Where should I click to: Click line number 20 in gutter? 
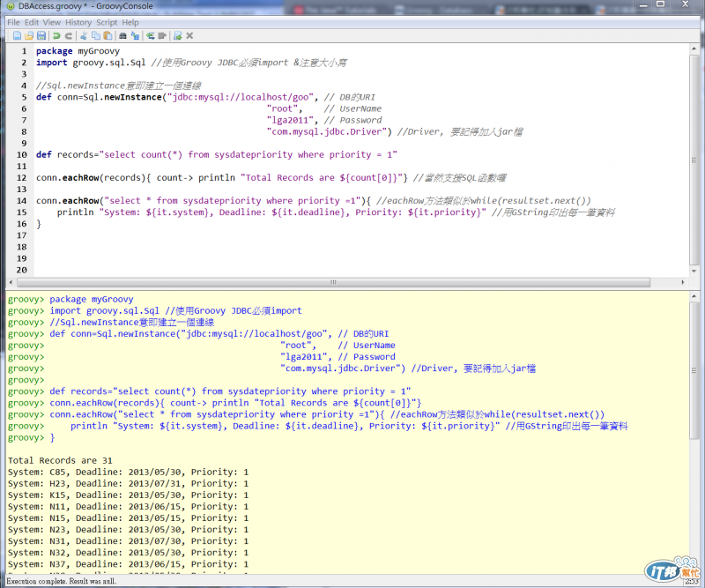(x=21, y=270)
